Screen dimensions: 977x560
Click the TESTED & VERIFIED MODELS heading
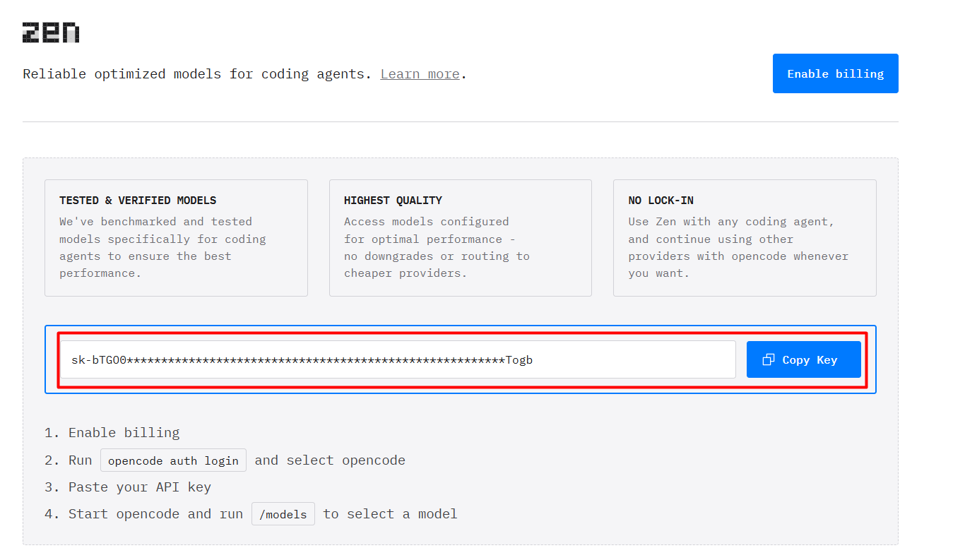click(138, 201)
